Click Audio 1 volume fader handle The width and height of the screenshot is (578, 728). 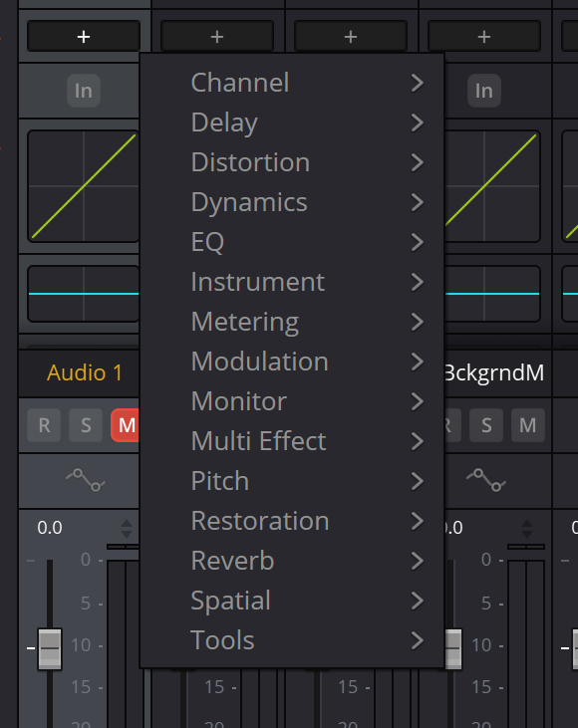pos(50,648)
